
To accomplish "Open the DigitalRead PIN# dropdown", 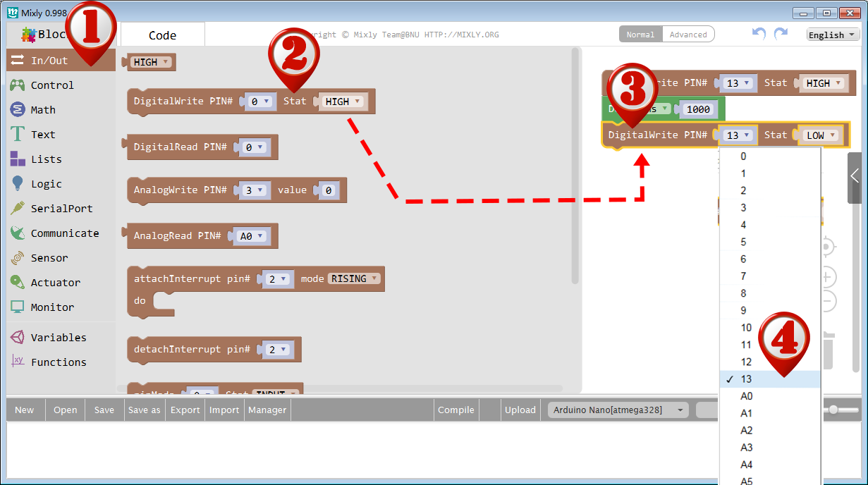I will click(x=253, y=147).
